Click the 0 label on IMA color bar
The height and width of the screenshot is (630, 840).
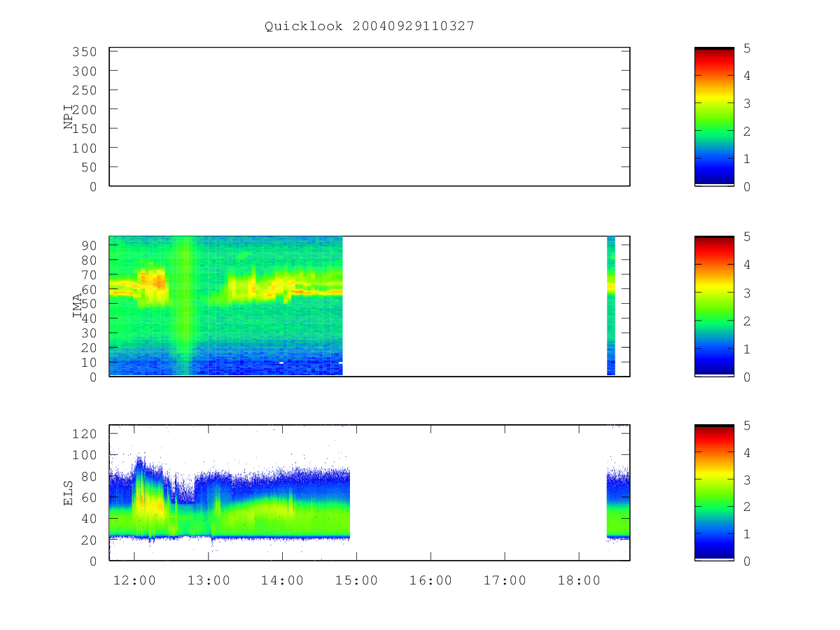[748, 377]
